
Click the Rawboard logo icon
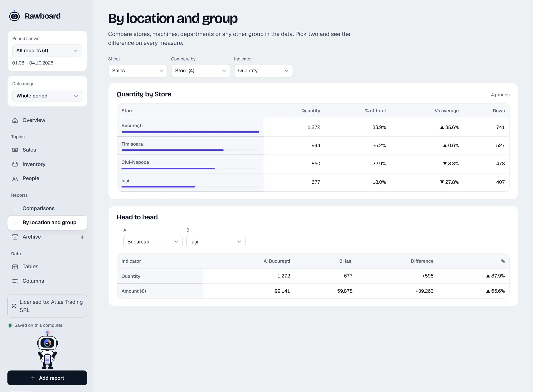pos(14,16)
